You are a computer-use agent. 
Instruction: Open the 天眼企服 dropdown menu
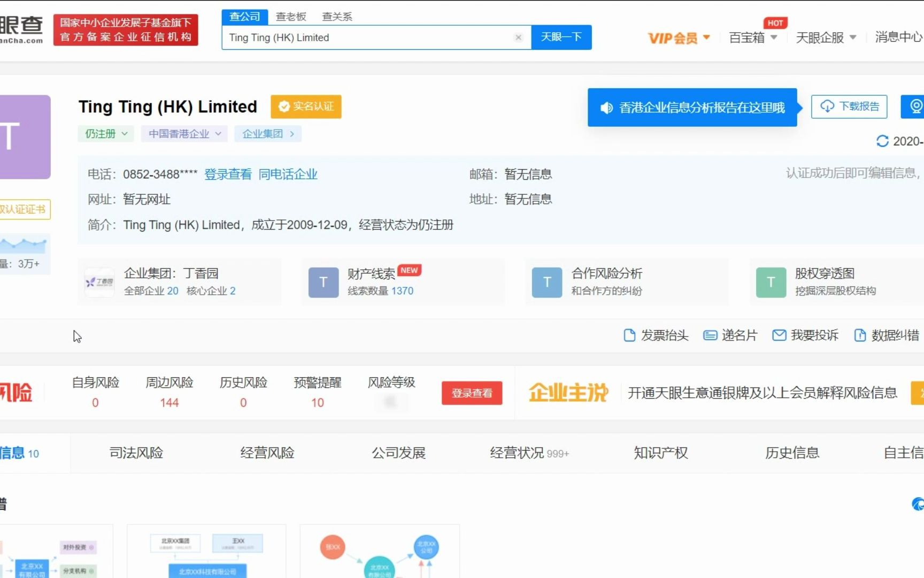click(826, 37)
